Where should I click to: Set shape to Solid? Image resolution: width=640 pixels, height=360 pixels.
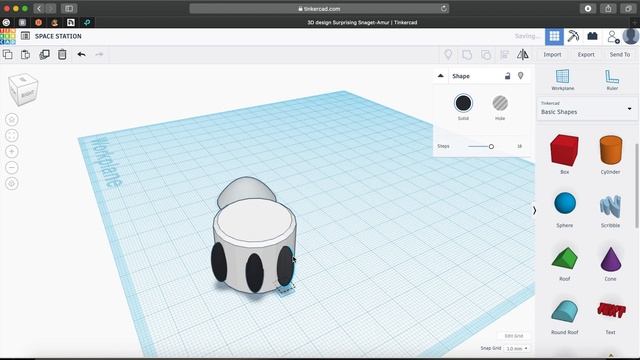(x=463, y=103)
